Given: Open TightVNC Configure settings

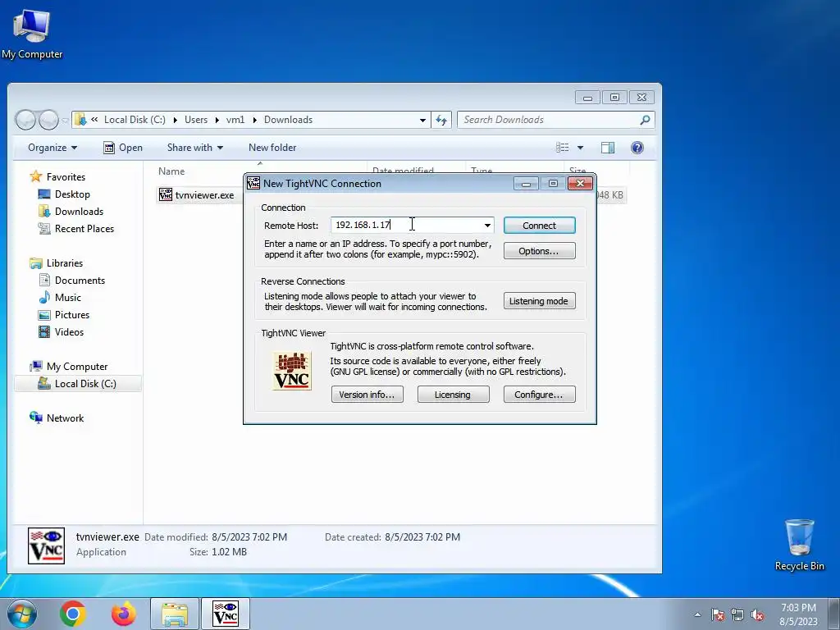Looking at the screenshot, I should click(x=540, y=395).
